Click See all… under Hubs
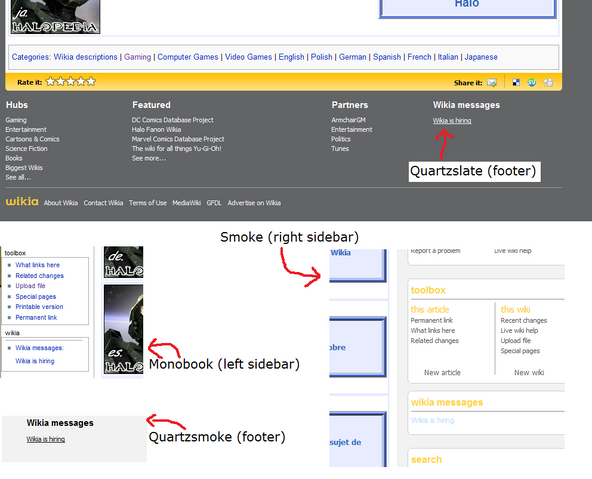 [18, 177]
